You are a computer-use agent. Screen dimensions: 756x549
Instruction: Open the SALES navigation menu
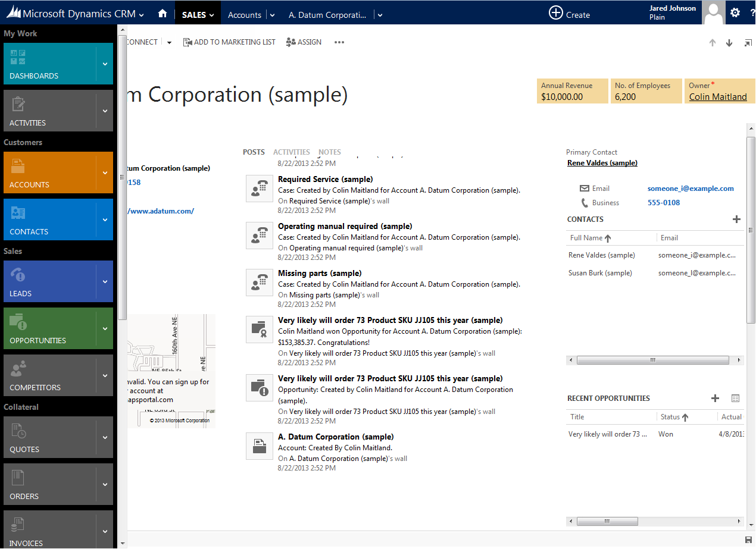pos(198,15)
